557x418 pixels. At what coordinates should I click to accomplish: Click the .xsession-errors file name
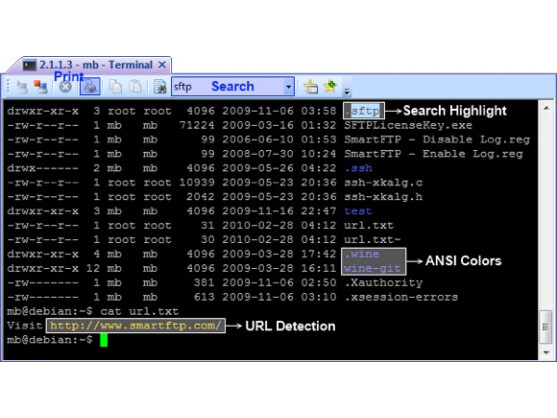click(x=401, y=297)
